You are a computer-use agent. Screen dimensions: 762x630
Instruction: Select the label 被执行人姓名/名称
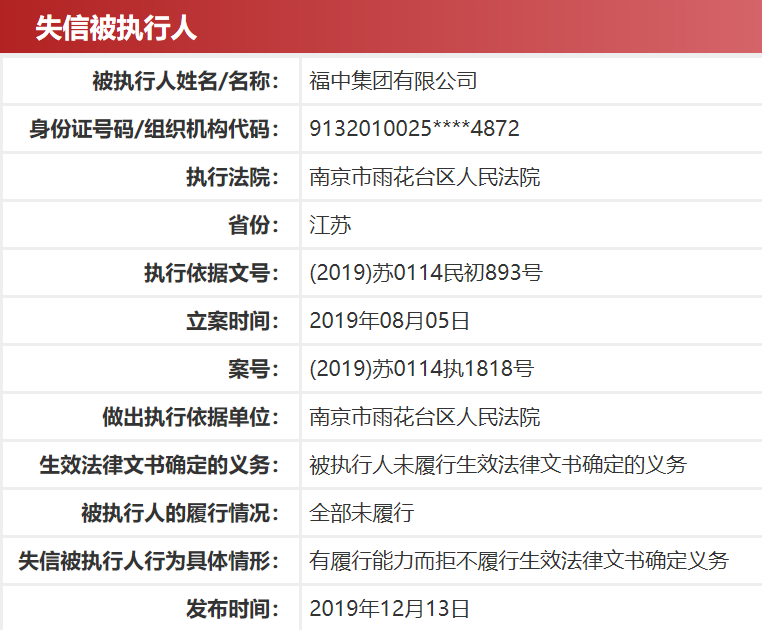[186, 81]
